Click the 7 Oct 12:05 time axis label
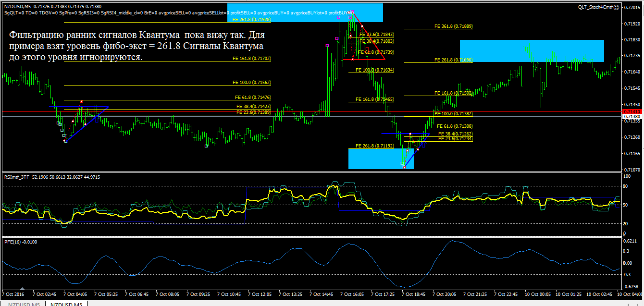 click(x=260, y=294)
